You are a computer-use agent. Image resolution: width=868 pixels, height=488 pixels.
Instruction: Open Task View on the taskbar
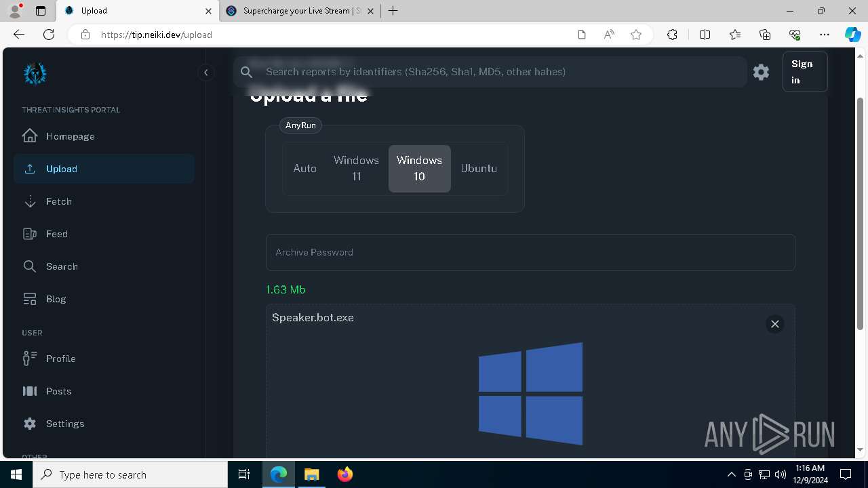tap(244, 474)
